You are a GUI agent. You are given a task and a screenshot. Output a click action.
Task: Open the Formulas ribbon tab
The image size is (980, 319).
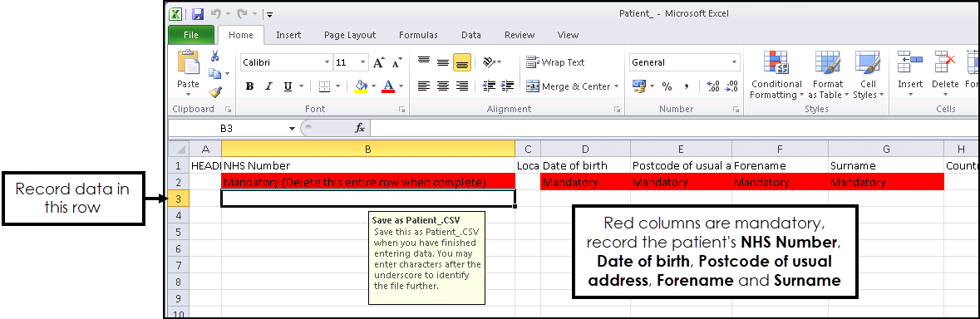coord(418,35)
